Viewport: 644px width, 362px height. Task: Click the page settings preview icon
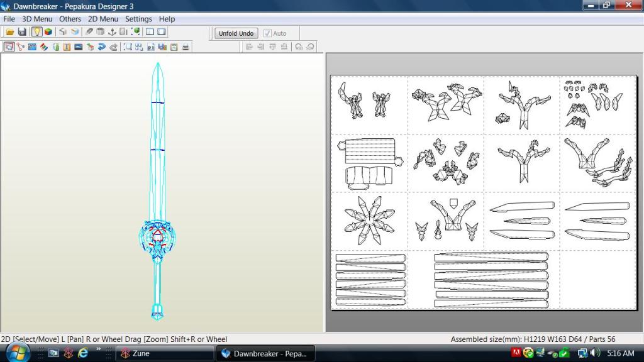click(x=174, y=47)
